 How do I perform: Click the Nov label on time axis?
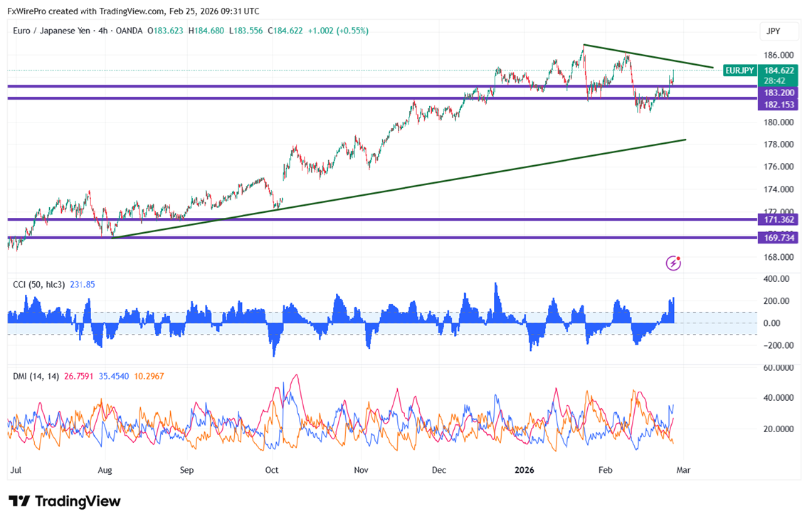(x=361, y=470)
